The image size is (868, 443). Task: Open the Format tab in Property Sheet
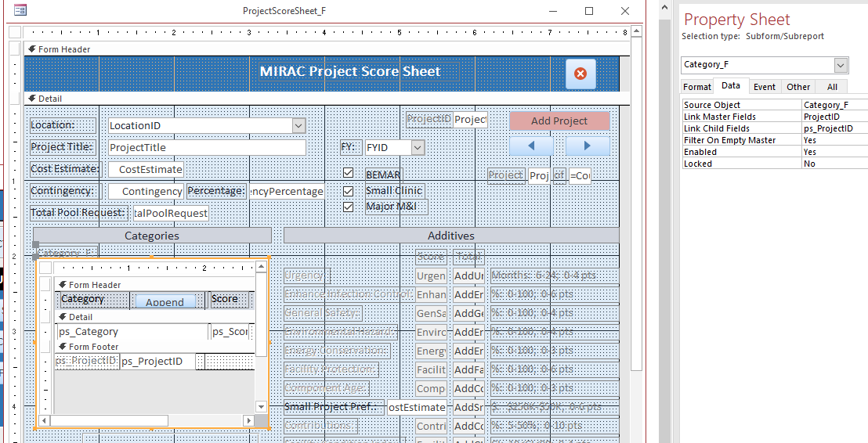pos(696,87)
